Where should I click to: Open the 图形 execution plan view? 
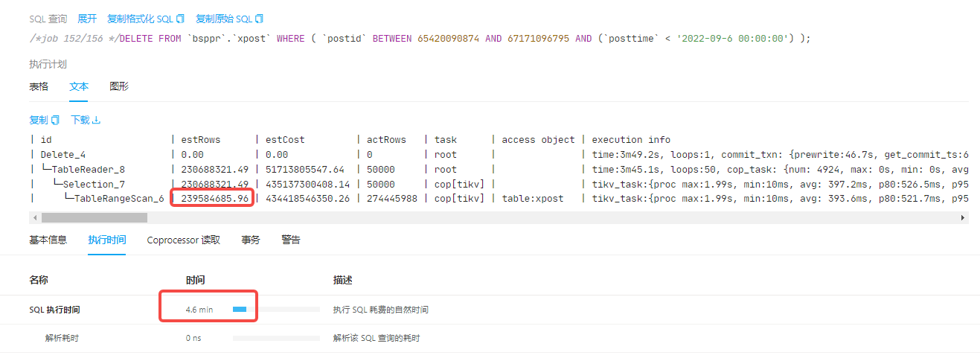click(x=119, y=86)
